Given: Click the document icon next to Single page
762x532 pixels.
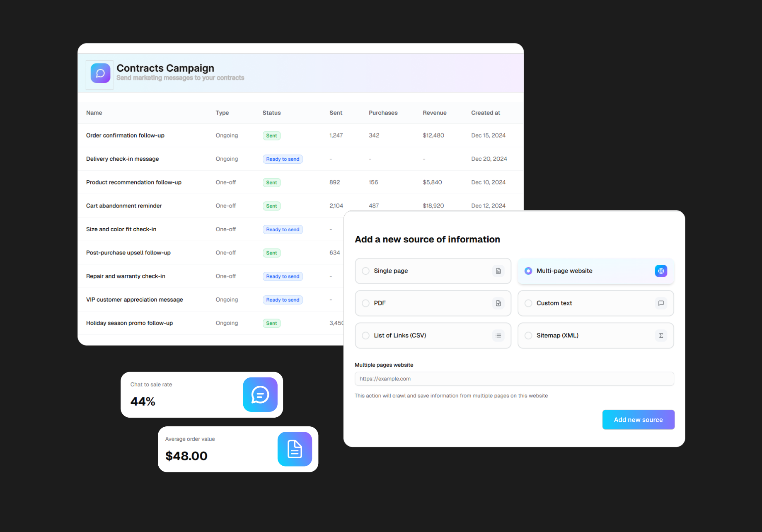Looking at the screenshot, I should pyautogui.click(x=498, y=271).
